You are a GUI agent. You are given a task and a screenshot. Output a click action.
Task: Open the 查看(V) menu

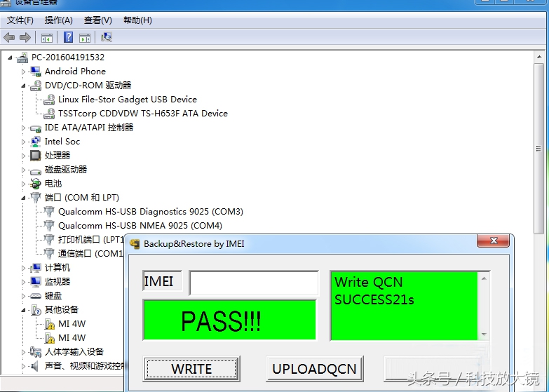point(97,20)
